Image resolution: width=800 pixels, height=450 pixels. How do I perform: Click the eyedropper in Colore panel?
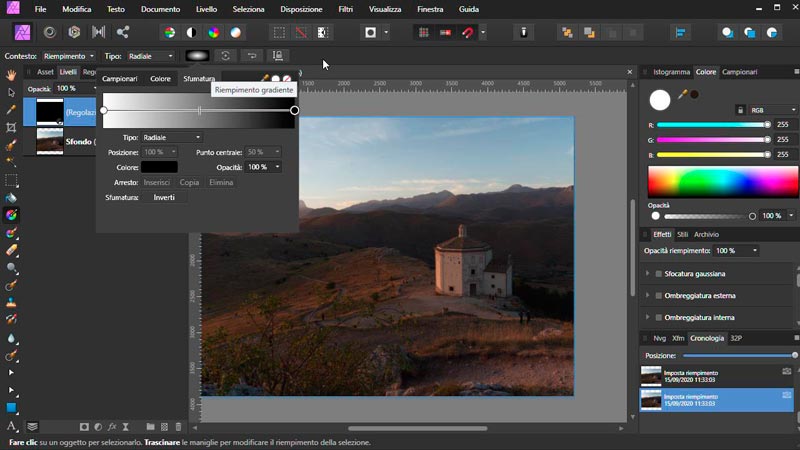(x=682, y=94)
